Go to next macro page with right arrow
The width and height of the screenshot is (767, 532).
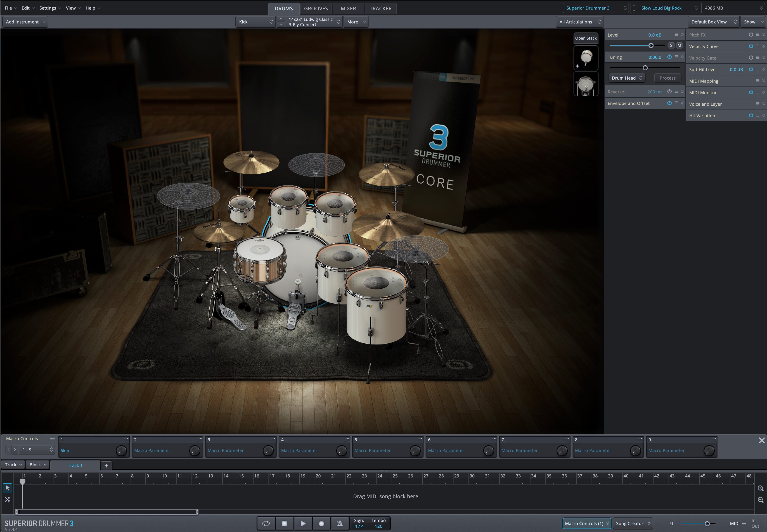15,450
